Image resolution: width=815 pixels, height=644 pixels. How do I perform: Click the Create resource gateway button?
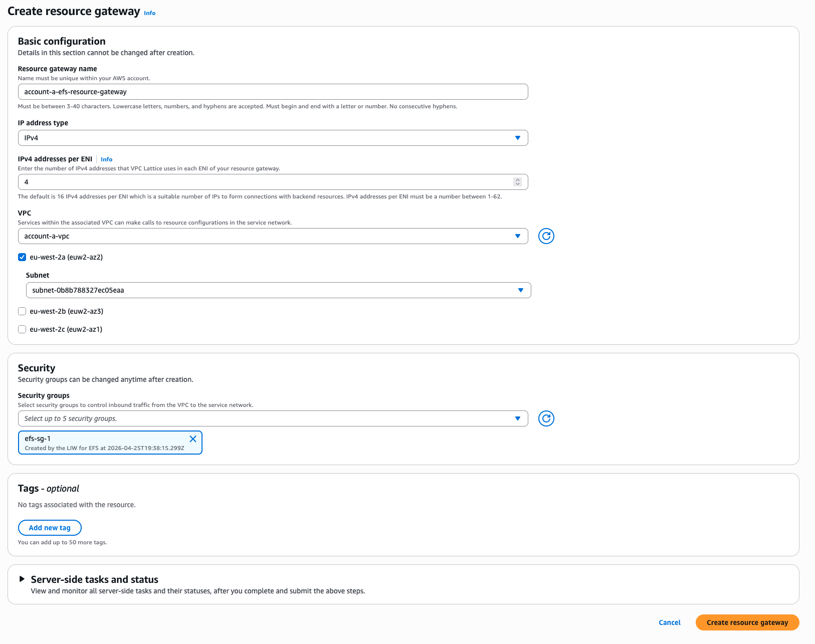[x=747, y=622]
